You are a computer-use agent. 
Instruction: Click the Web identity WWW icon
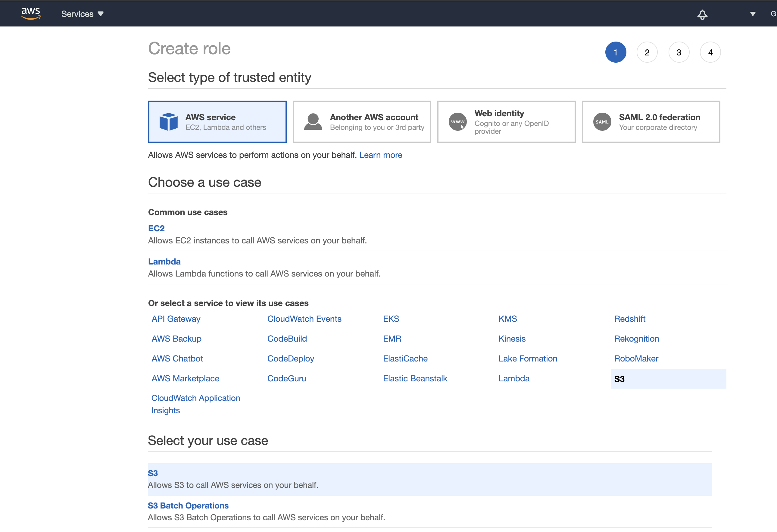[457, 122]
